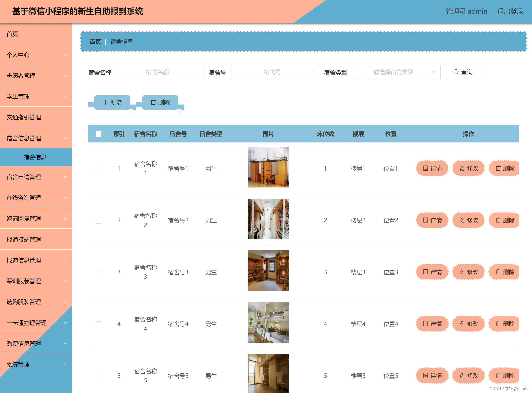532x393 pixels.
Task: Click 退出登录 in the top bar
Action: [510, 11]
